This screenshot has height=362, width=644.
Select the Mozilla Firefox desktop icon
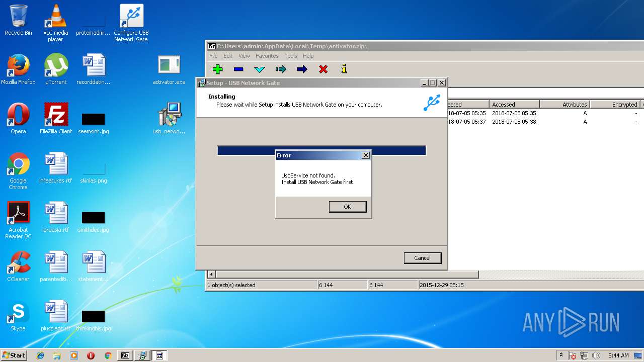click(18, 69)
